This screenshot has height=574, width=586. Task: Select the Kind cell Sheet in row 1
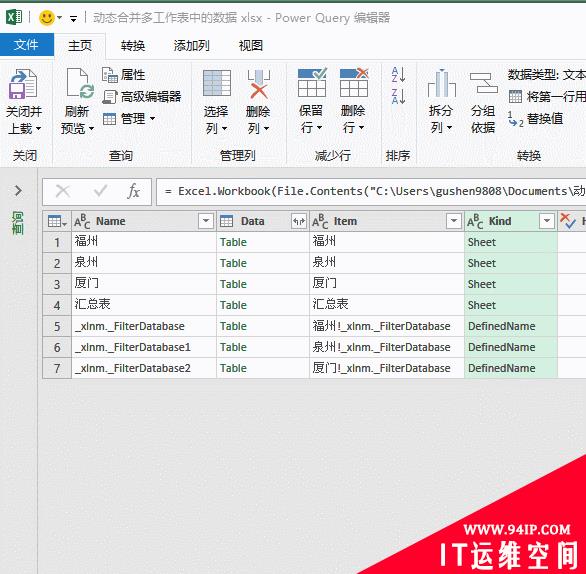coord(511,242)
